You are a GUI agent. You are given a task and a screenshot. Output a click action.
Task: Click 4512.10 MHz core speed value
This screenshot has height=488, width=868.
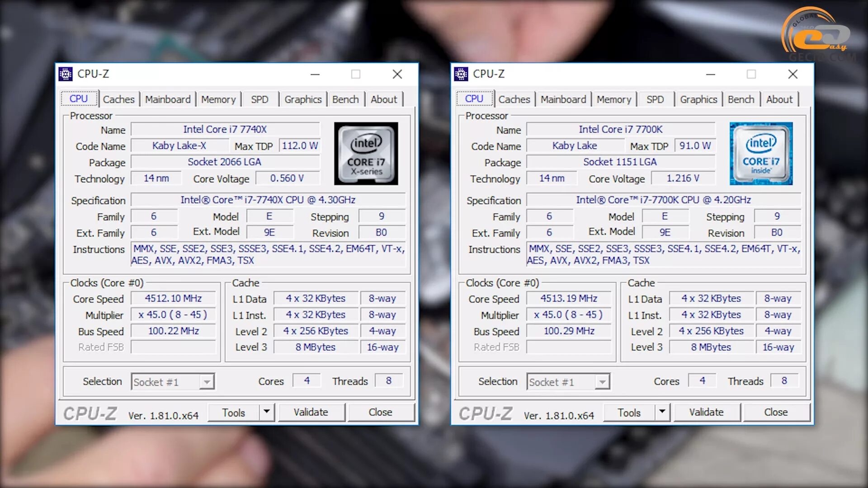click(x=174, y=298)
